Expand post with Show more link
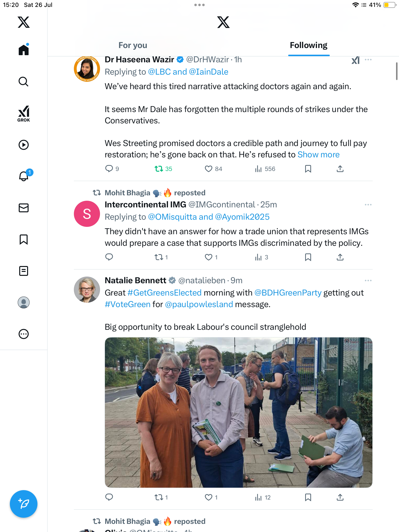The width and height of the screenshot is (399, 532). coord(318,155)
